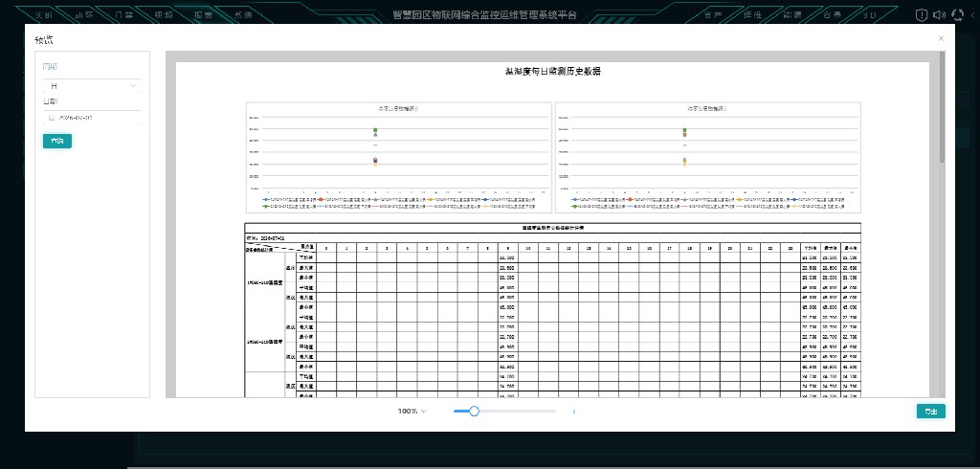This screenshot has height=469, width=980.
Task: Click the teal export button at bottom right
Action: (930, 411)
